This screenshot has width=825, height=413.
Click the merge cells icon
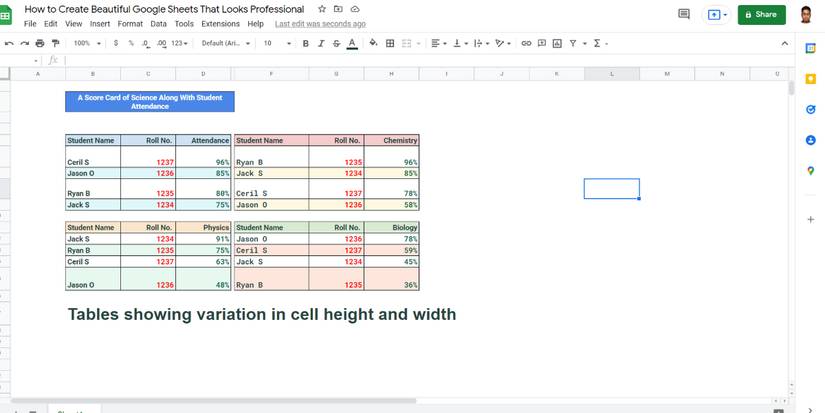pyautogui.click(x=406, y=43)
